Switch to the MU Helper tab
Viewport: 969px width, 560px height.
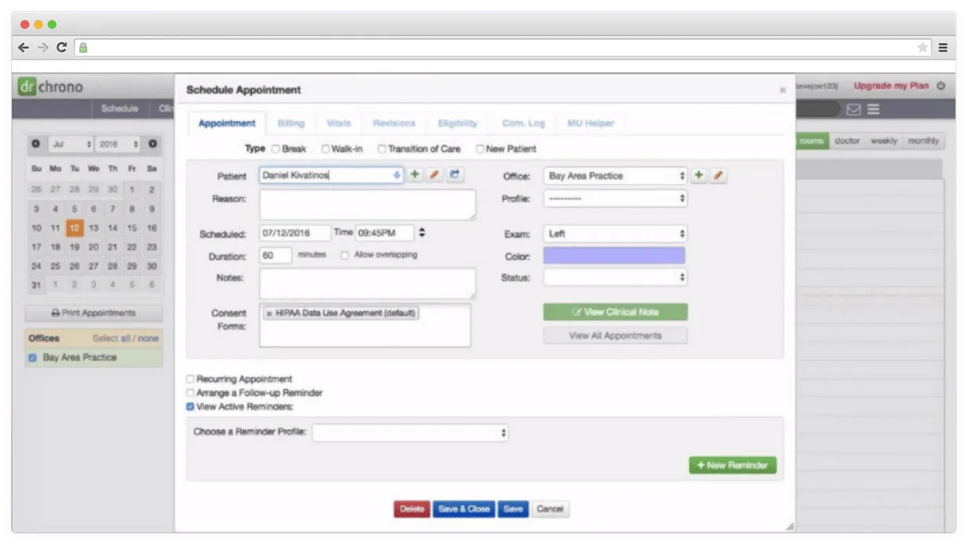591,123
